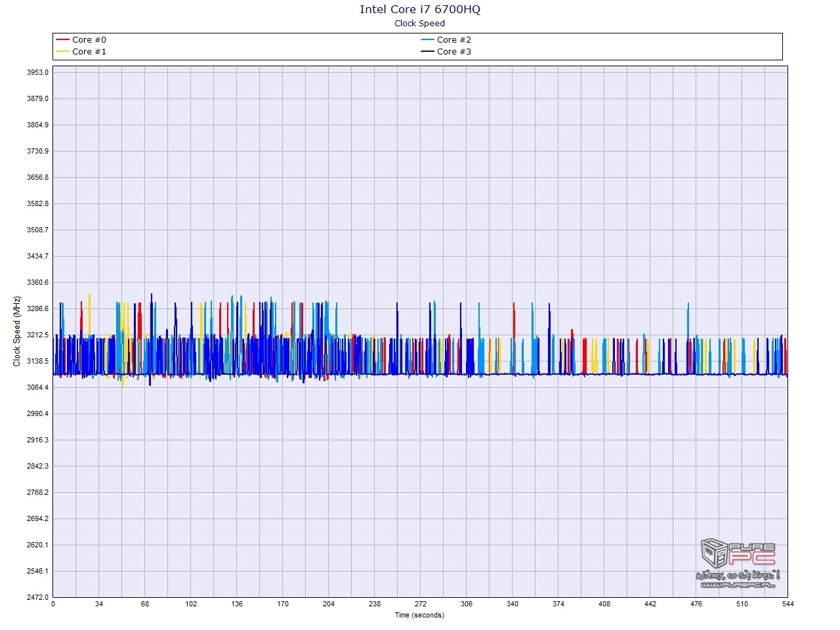The width and height of the screenshot is (840, 630).
Task: Click the 136 seconds x-axis tick
Action: 237,604
